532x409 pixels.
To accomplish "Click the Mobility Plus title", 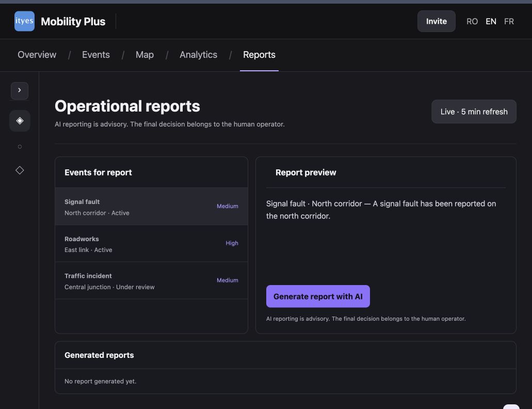I will (73, 21).
